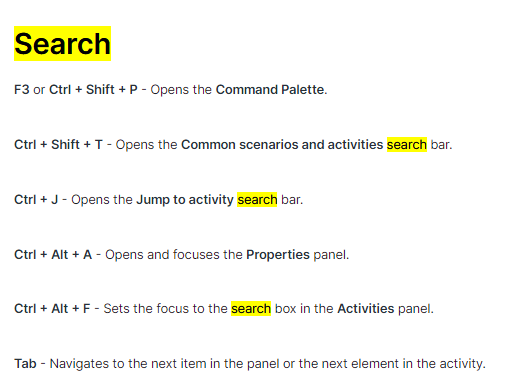
Task: Click 'Sets the focus to the' phrase
Action: tap(165, 309)
